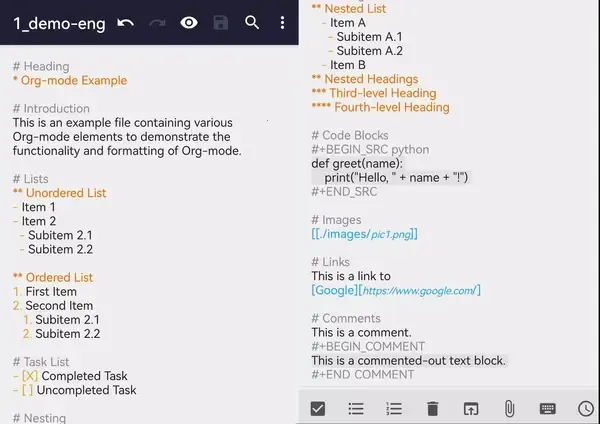Open the ./images/pic1.png image link

365,234
